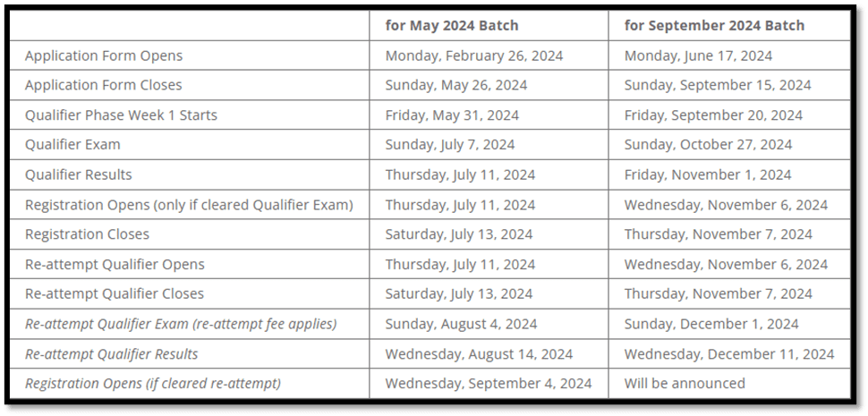Select the "Monday, June 17, 2024" date cell
The height and width of the screenshot is (416, 868).
[698, 55]
